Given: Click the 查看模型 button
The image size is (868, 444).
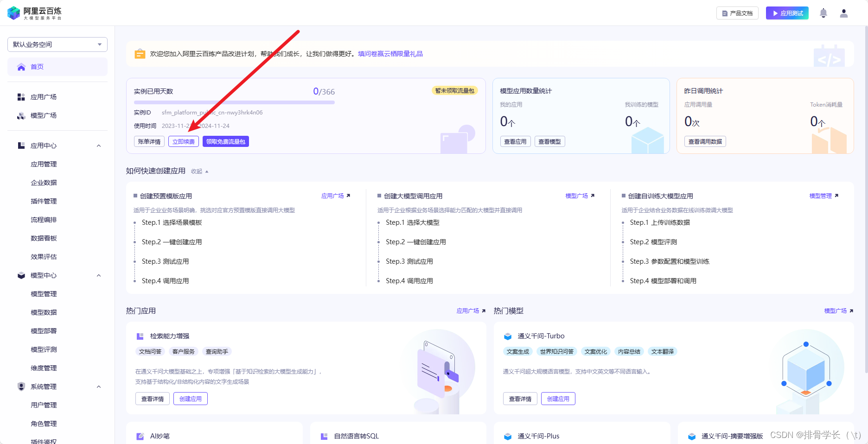Looking at the screenshot, I should [550, 142].
